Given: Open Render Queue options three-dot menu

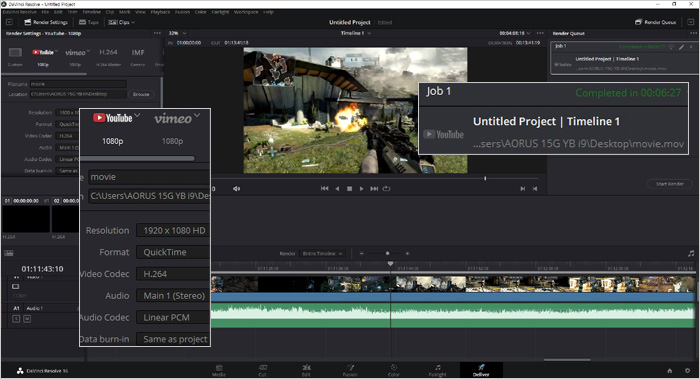Looking at the screenshot, I should (x=693, y=33).
